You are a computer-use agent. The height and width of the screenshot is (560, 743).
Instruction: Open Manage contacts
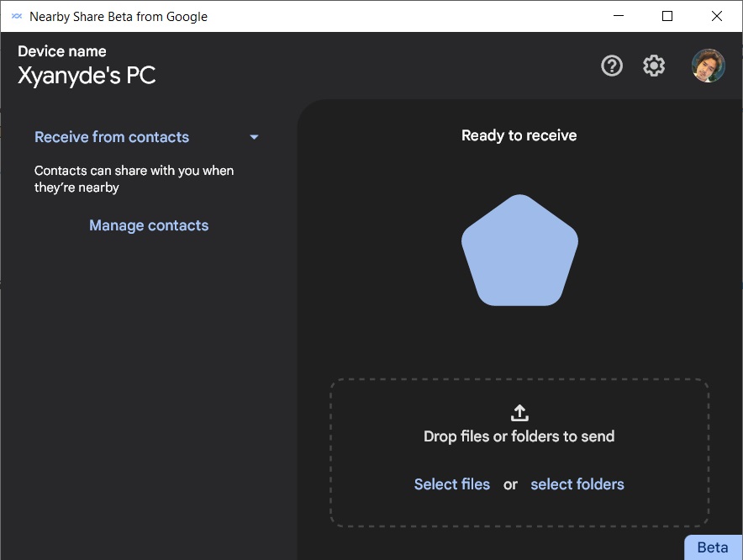tap(149, 225)
